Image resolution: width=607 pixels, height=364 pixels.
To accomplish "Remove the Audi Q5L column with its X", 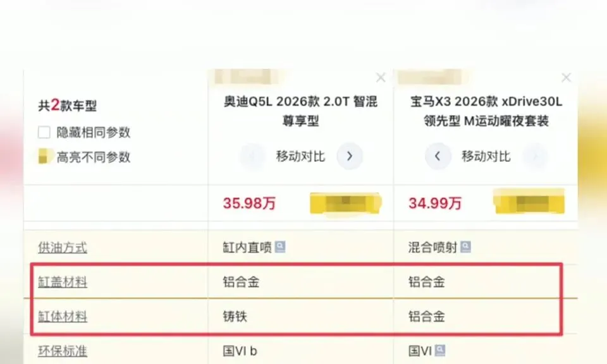I will [x=381, y=78].
